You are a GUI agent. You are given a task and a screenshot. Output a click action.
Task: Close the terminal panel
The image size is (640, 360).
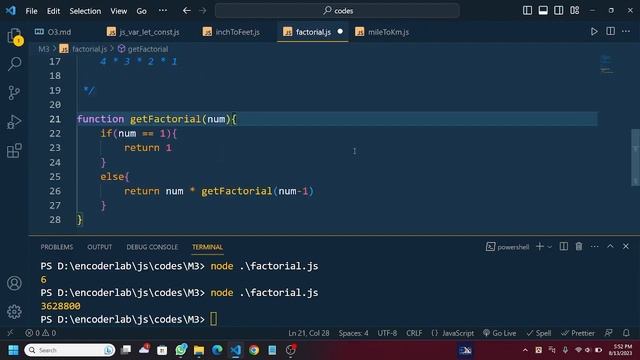(x=626, y=247)
